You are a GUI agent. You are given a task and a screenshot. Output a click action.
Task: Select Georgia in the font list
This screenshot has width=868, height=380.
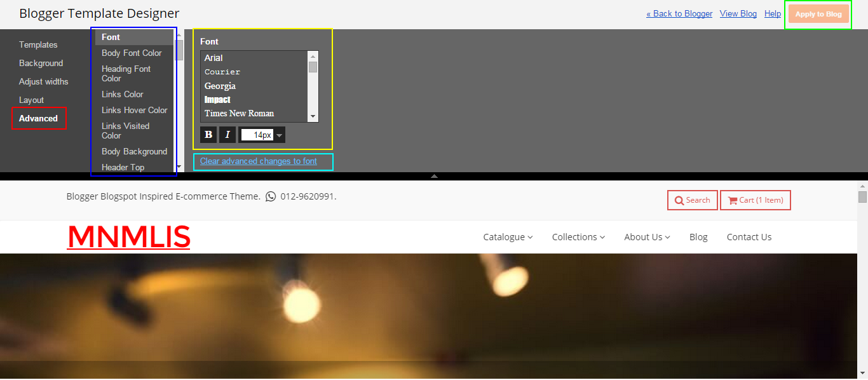point(220,86)
